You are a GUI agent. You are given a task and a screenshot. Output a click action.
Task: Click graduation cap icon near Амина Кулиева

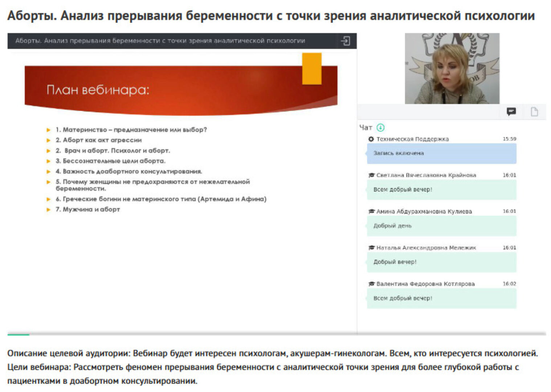pyautogui.click(x=371, y=211)
